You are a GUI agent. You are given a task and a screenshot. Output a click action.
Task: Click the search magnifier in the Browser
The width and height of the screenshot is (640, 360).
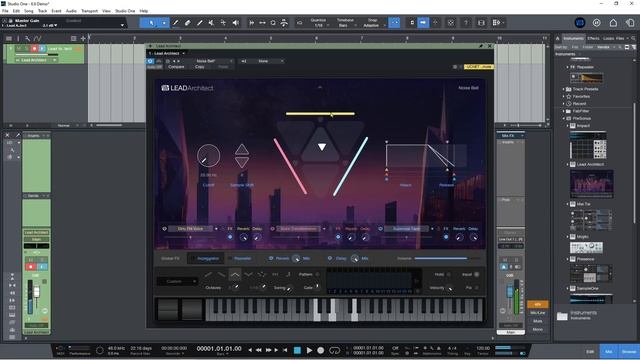pos(633,38)
